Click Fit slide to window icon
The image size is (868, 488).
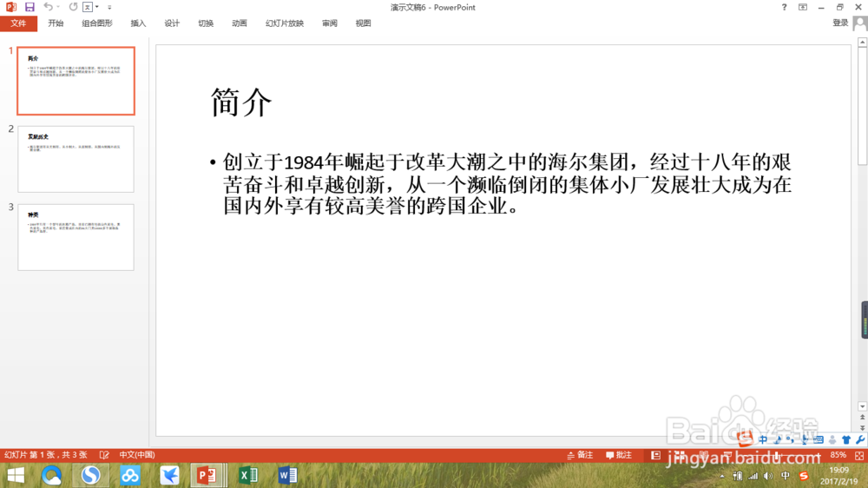(859, 455)
